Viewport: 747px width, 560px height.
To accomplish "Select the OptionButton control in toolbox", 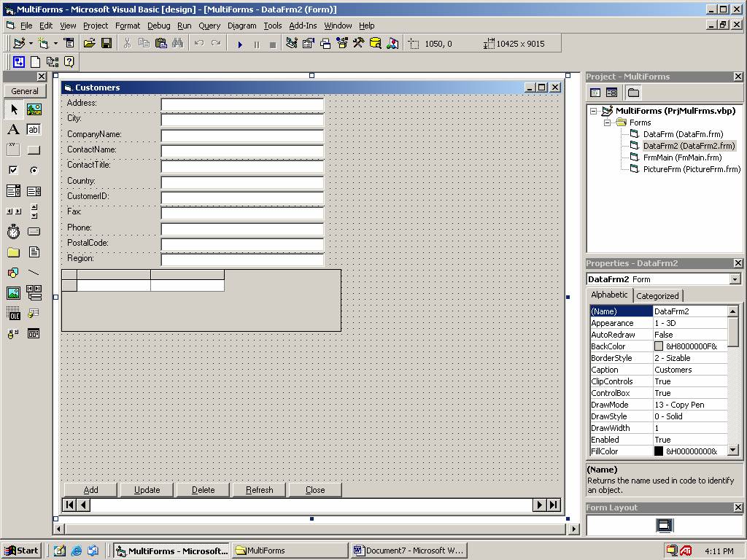I will coord(34,171).
